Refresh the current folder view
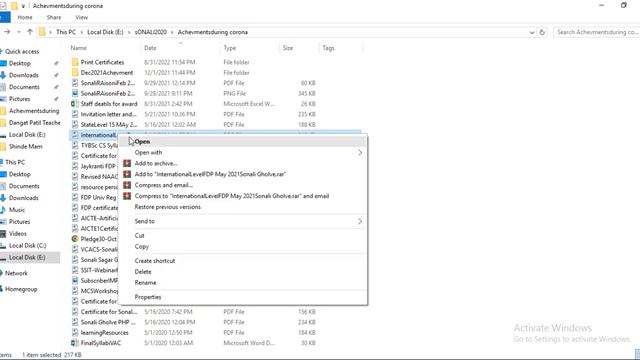640x360 pixels. click(542, 32)
